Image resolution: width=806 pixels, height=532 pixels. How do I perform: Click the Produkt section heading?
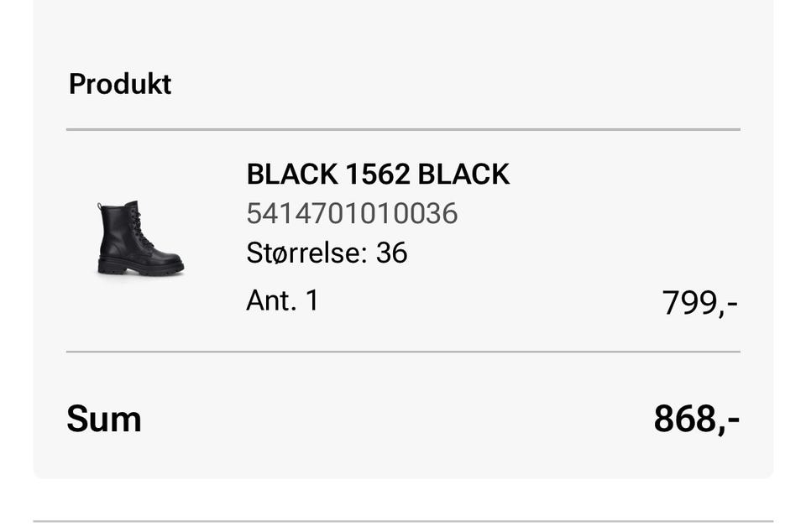pyautogui.click(x=120, y=84)
